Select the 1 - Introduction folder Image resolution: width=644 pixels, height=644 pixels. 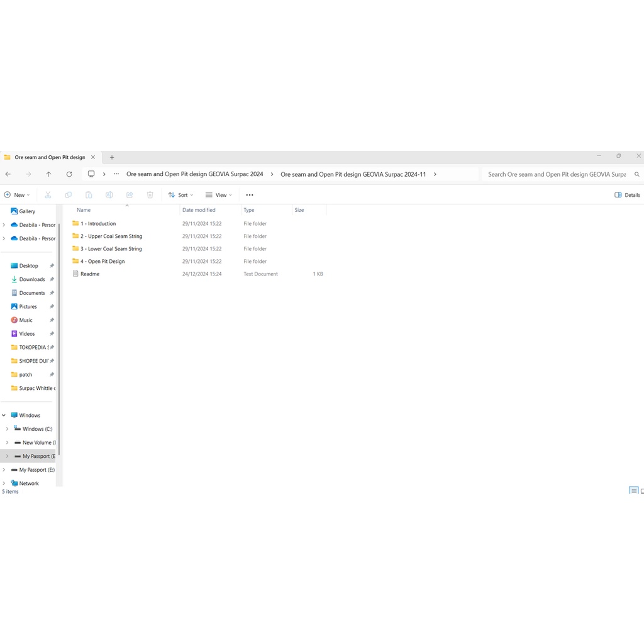point(98,223)
